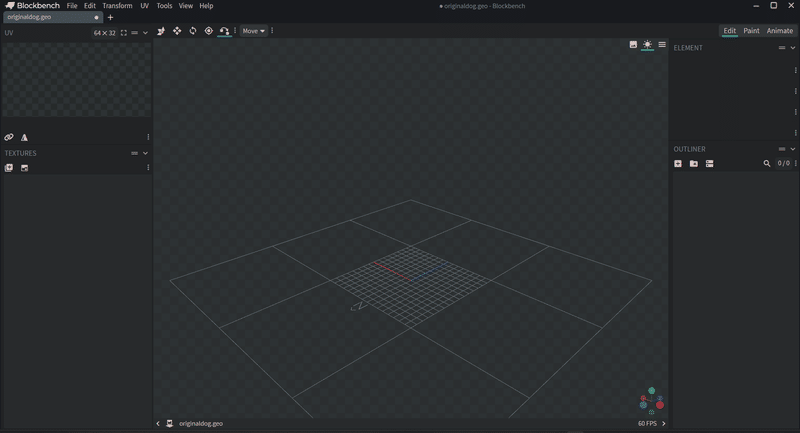Open the Help menu
Viewport: 800px width, 433px height.
(x=206, y=6)
